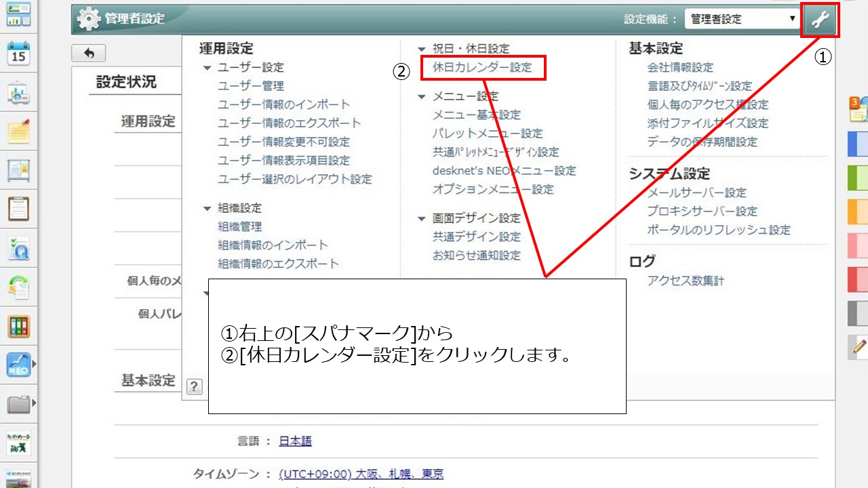Open メールサーバー設定
Viewport: 868px width, 488px height.
coord(697,193)
